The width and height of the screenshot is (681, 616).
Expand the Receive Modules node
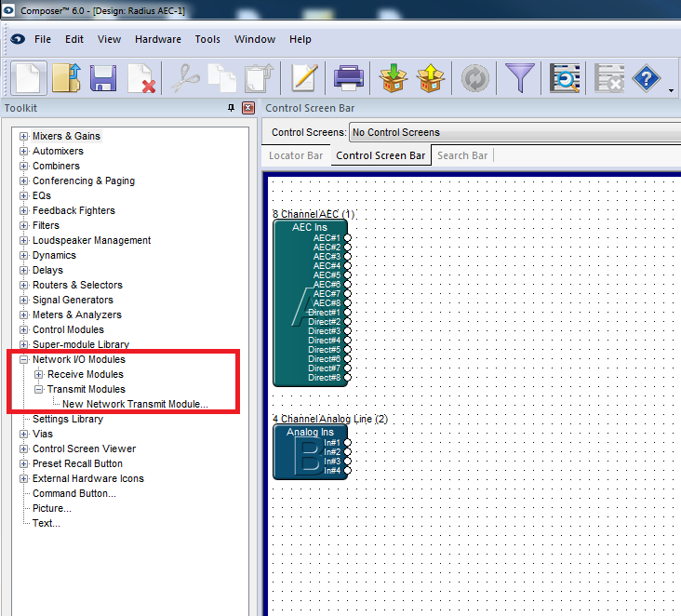point(39,374)
